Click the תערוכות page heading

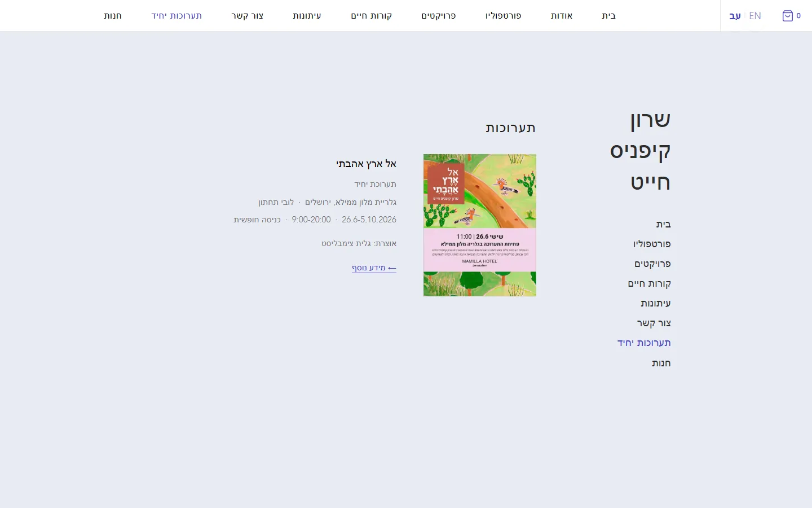(511, 128)
